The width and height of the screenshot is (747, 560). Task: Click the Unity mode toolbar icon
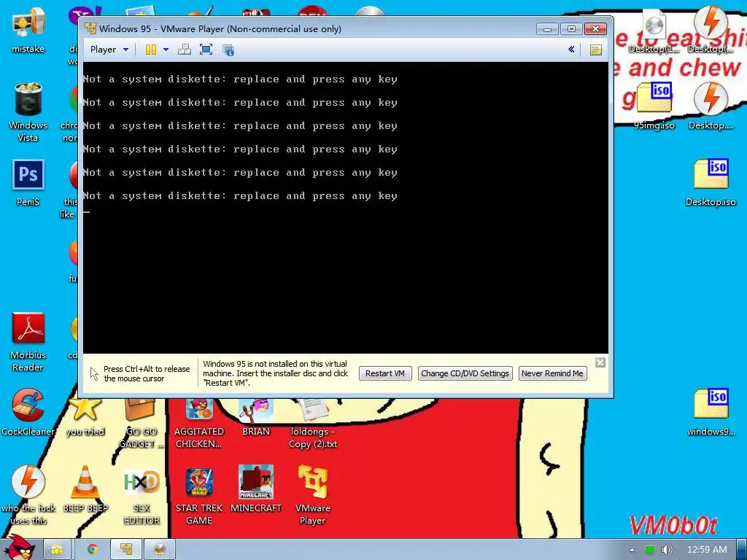pos(228,50)
